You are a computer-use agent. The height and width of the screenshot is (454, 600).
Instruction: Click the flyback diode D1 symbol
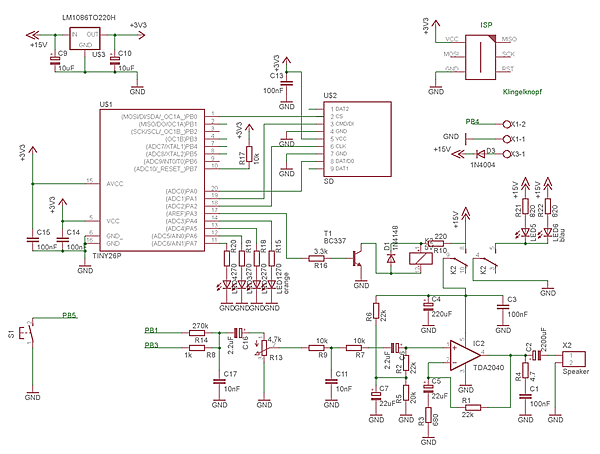391,259
